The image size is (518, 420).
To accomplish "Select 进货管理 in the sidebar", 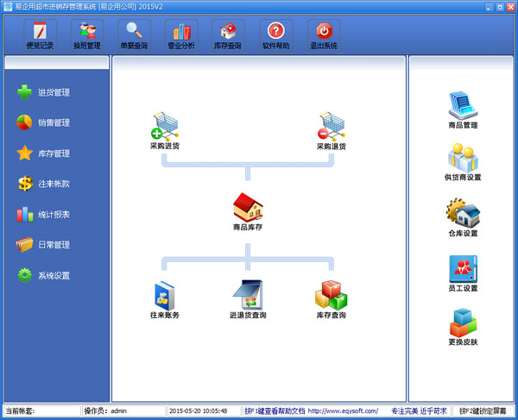I will pyautogui.click(x=43, y=92).
